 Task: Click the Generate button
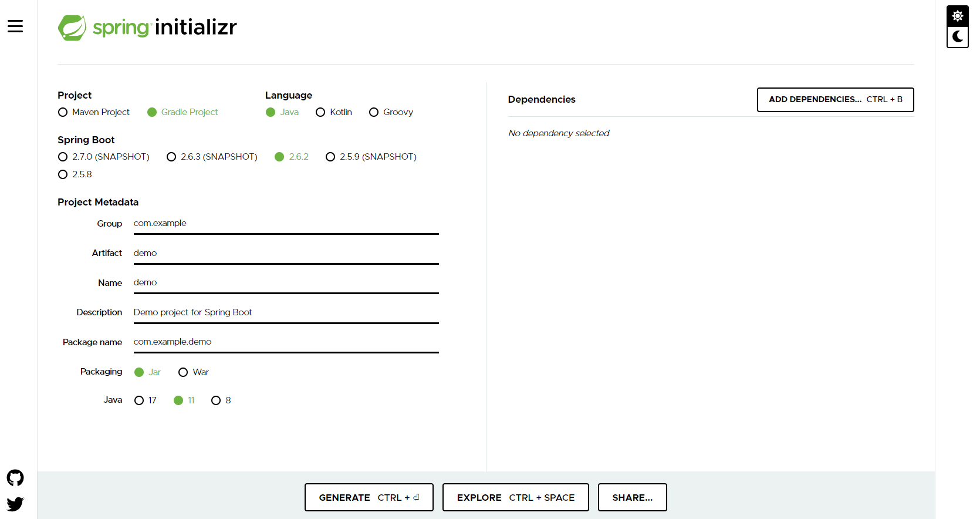(x=369, y=497)
